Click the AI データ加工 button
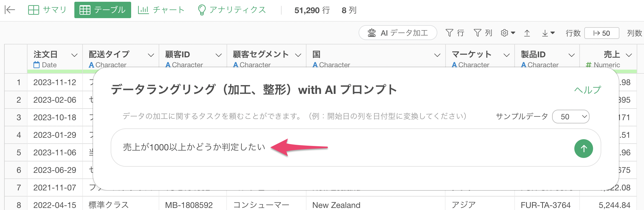The image size is (644, 210). (x=398, y=33)
